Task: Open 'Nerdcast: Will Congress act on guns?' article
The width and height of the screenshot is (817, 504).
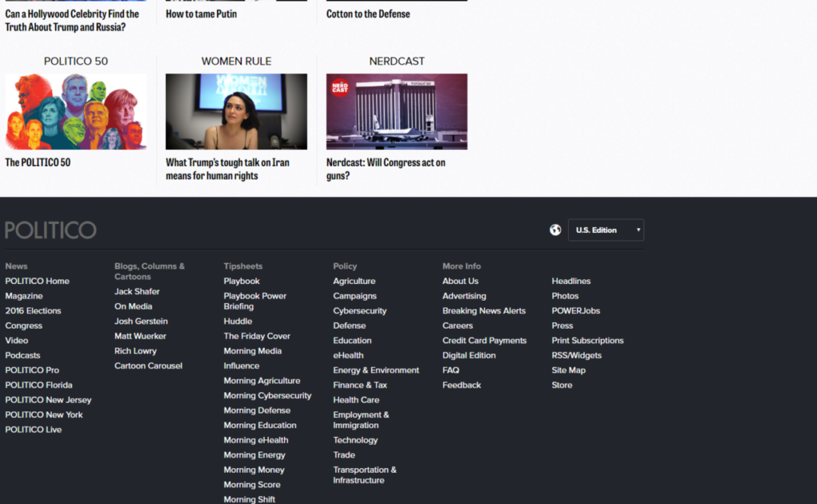Action: click(385, 169)
